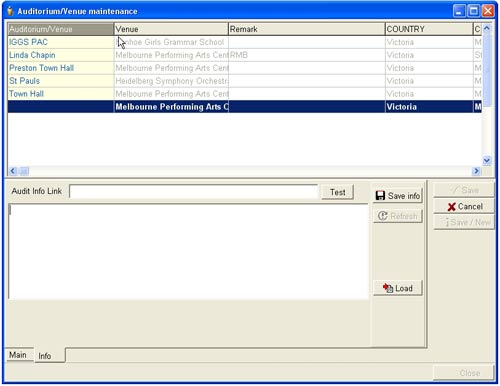Cancel the current venue edit
The image size is (500, 386).
point(464,206)
